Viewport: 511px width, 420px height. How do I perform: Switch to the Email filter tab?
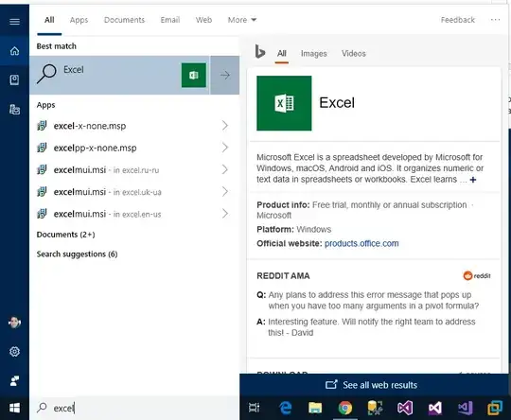tap(170, 20)
